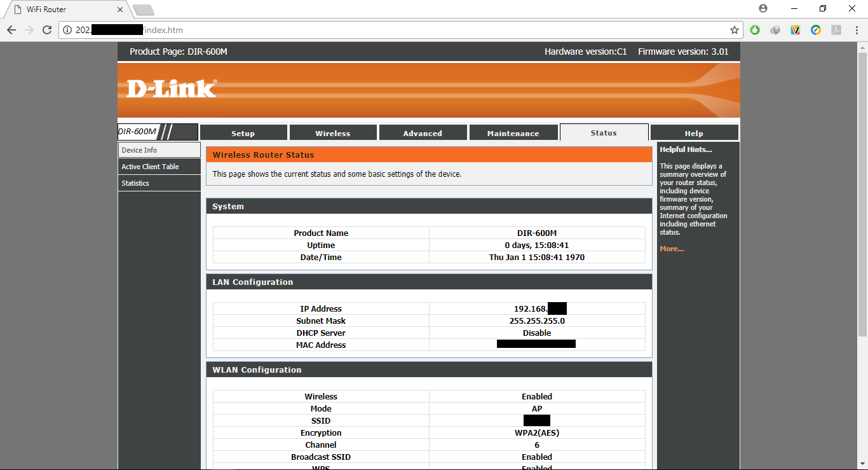Reload the router status page
Viewport: 868px width, 470px height.
tap(47, 30)
